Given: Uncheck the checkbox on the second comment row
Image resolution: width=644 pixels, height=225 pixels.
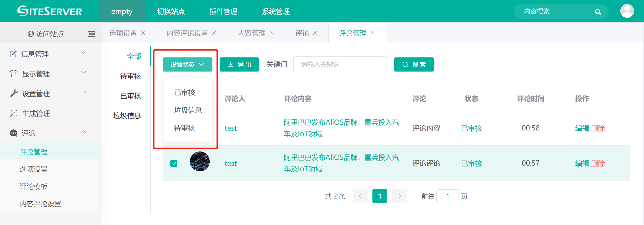Looking at the screenshot, I should coord(174,163).
